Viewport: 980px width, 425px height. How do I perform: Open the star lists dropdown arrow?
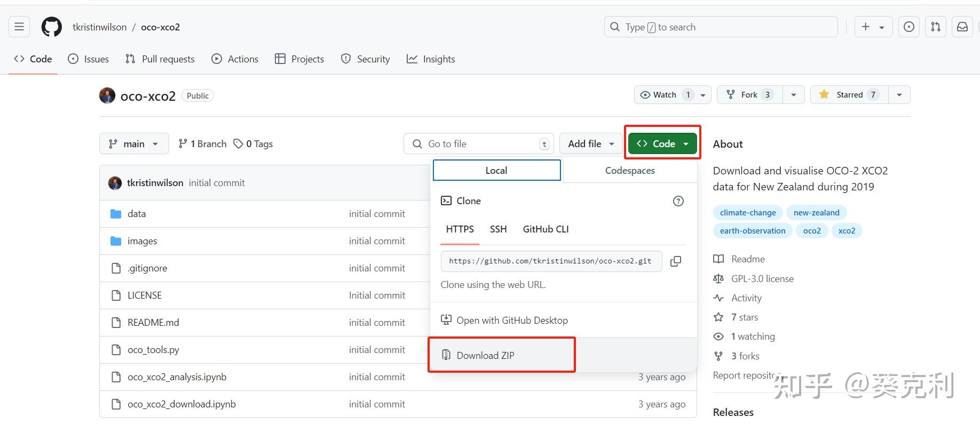[x=899, y=95]
